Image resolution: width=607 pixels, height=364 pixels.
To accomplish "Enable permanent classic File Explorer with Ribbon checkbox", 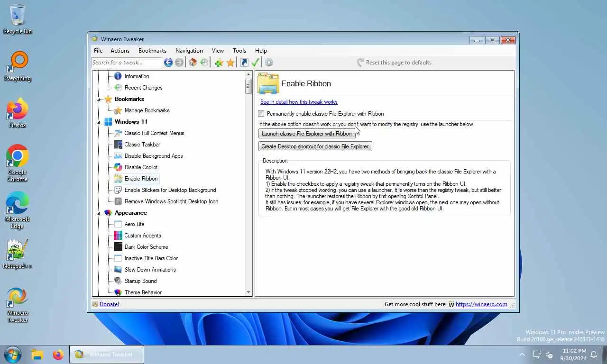I will coord(261,114).
